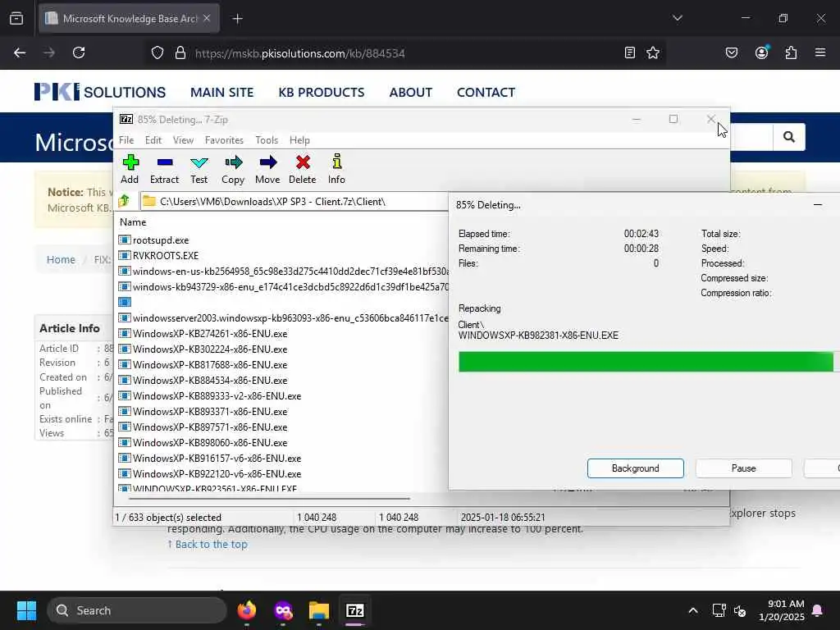
Task: Click the 7-Zip taskbar icon
Action: (x=355, y=610)
